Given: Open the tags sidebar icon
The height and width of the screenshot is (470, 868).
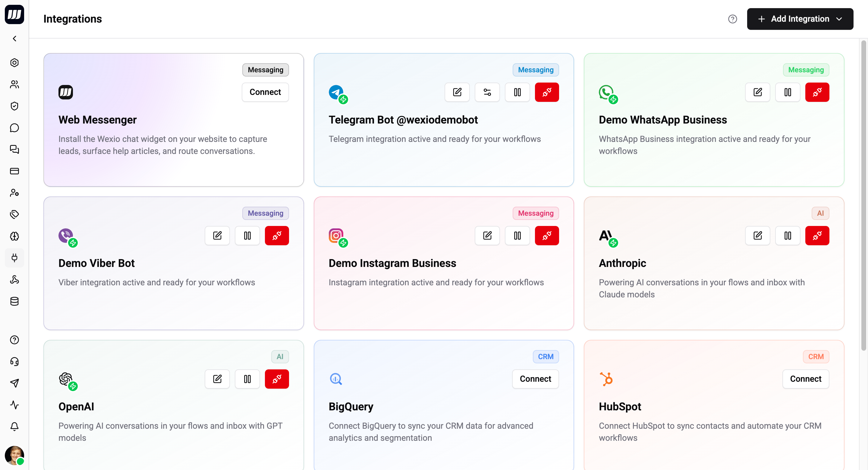Looking at the screenshot, I should pyautogui.click(x=14, y=214).
